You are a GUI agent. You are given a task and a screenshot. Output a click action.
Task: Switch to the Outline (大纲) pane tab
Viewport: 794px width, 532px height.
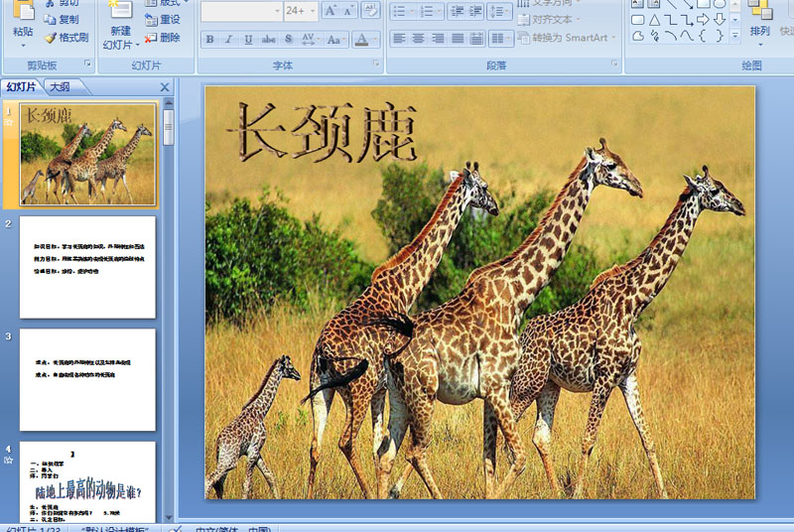(60, 87)
